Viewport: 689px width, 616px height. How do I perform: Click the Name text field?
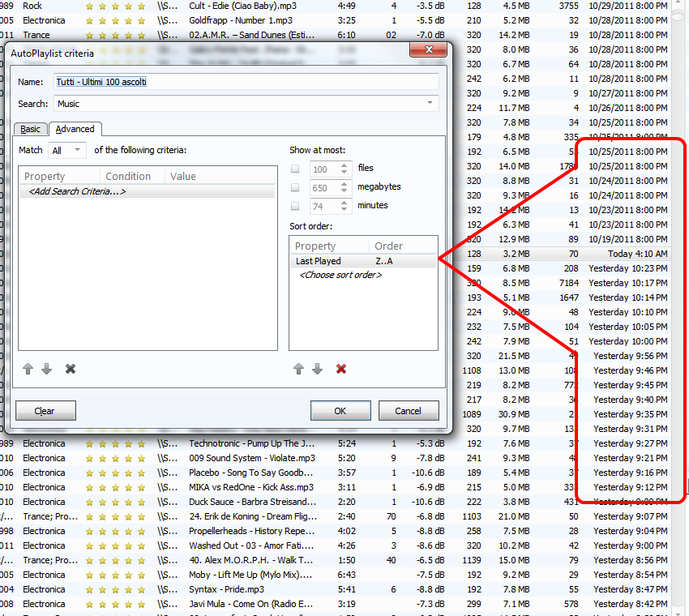tap(246, 82)
